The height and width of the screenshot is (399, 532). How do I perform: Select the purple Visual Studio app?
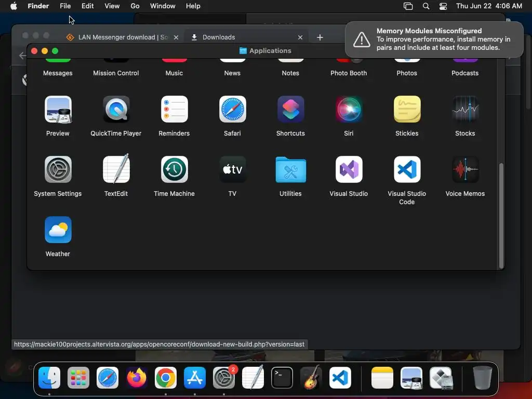click(x=349, y=169)
